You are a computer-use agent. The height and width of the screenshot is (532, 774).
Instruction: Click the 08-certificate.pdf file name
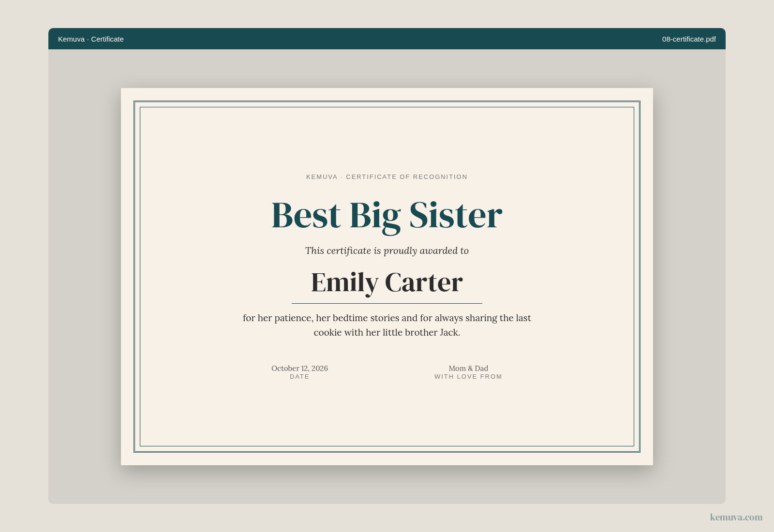pos(689,39)
